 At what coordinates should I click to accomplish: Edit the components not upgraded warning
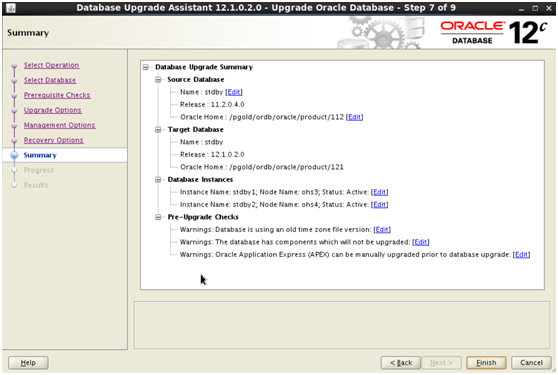(x=421, y=242)
